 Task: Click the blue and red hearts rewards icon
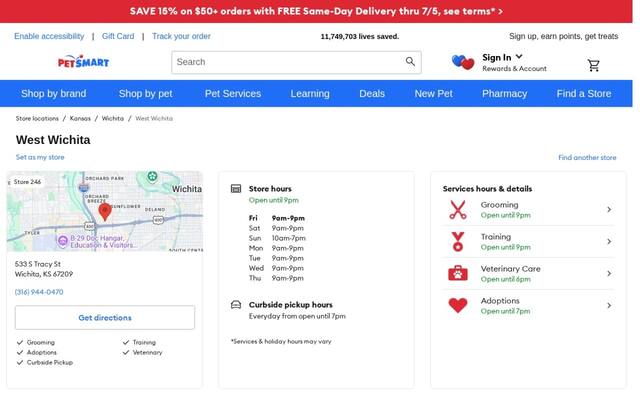463,62
